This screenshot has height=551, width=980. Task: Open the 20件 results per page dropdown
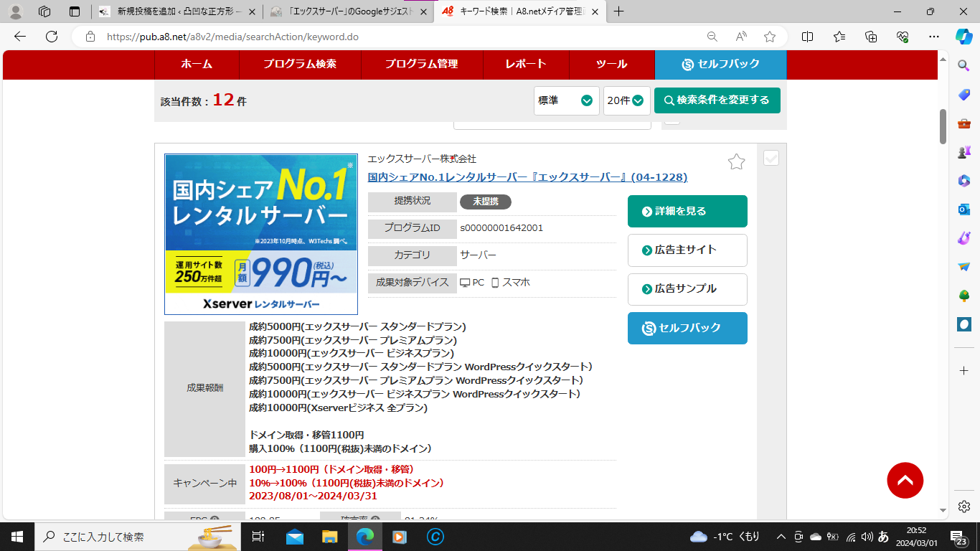(x=627, y=100)
